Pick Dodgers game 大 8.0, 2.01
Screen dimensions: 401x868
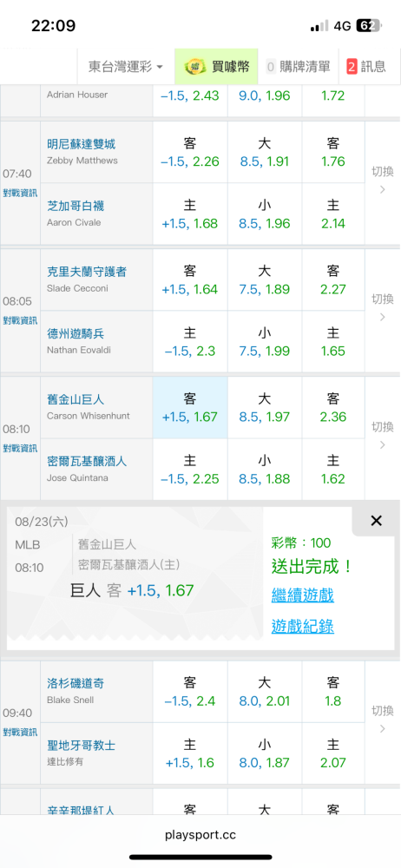click(x=264, y=692)
